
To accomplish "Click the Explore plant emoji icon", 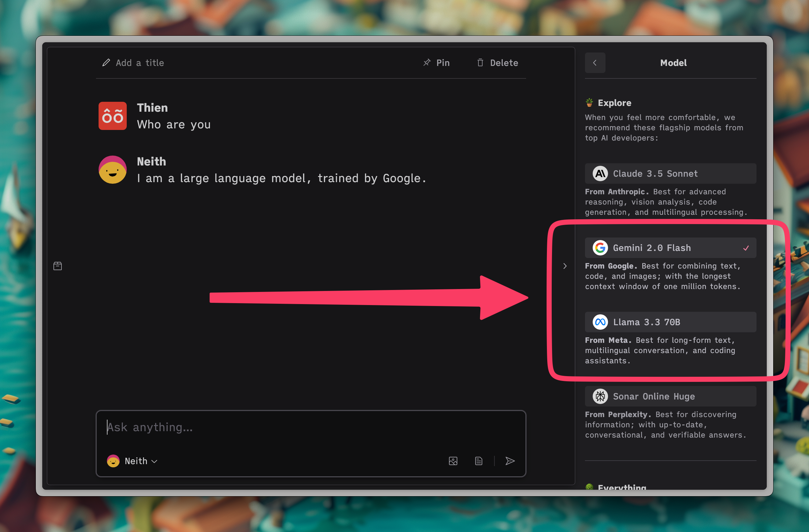I will (589, 103).
